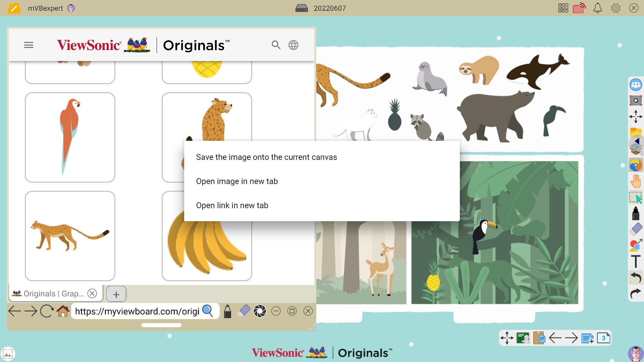Select the brown bear on canvas

tap(495, 117)
